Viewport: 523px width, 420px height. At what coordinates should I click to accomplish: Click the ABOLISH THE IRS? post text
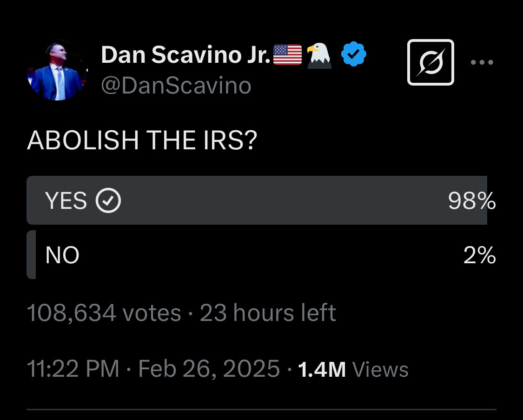(142, 140)
